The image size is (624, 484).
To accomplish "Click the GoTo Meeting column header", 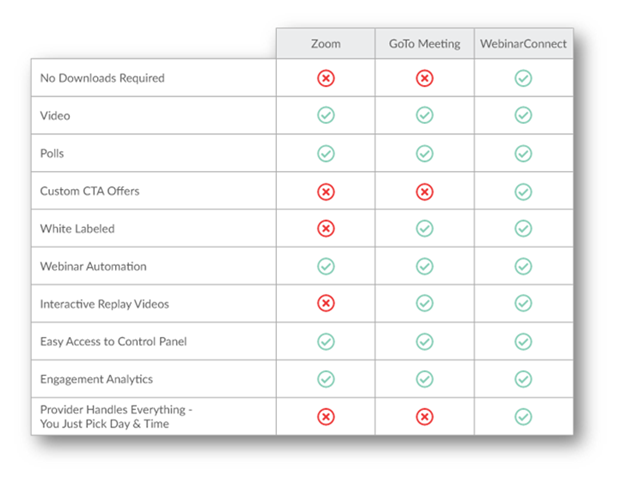I will [x=425, y=43].
